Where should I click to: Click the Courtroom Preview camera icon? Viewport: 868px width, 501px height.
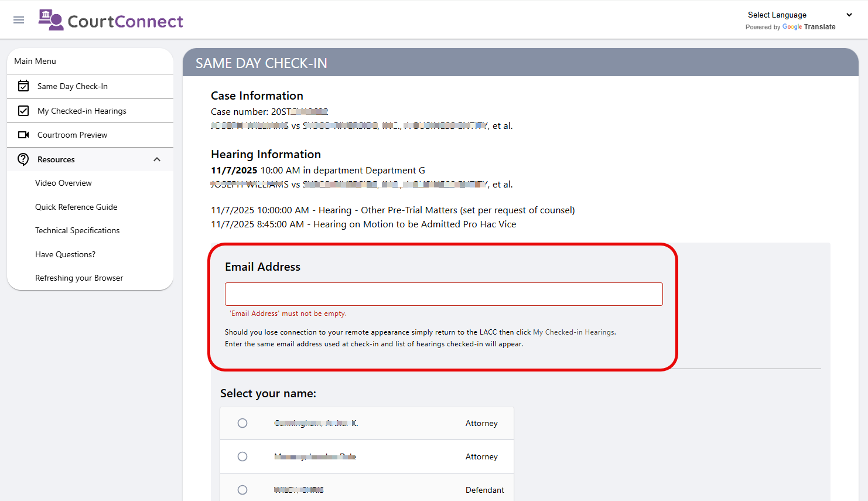coord(23,135)
